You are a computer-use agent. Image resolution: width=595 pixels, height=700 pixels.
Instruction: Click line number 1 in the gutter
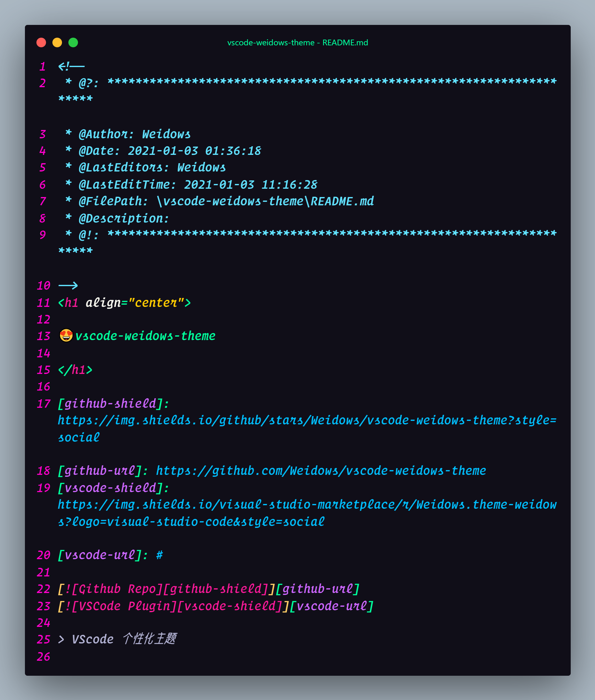42,66
